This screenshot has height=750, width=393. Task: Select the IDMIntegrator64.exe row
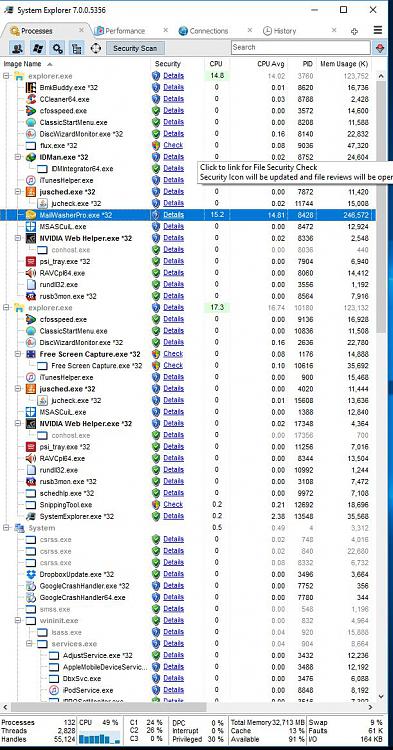click(x=188, y=168)
